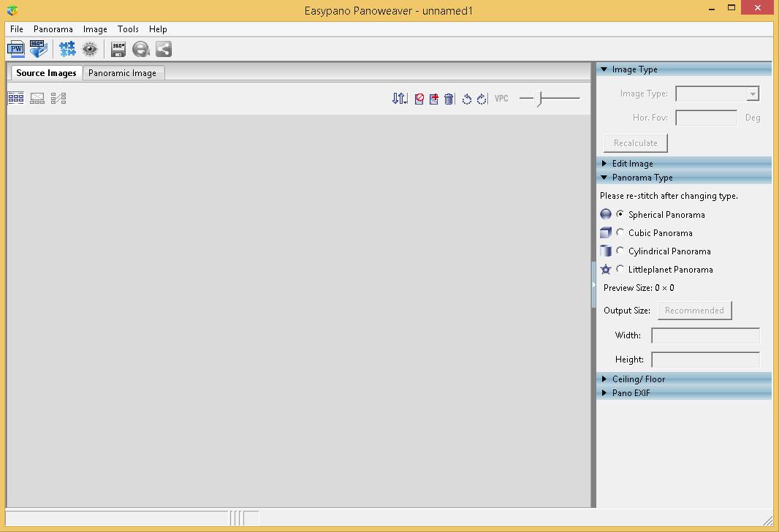Open the Share icon on the toolbar
This screenshot has height=532, width=779.
(163, 48)
